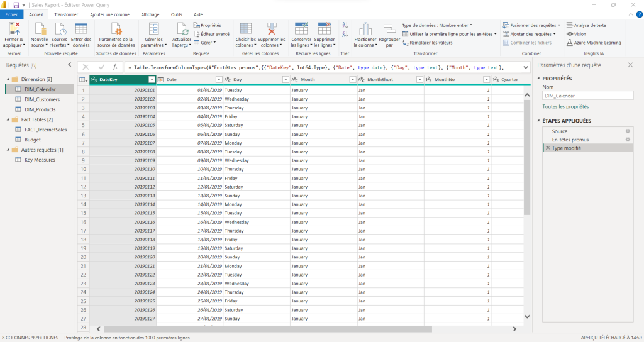The width and height of the screenshot is (644, 342).
Task: Collapse the Fact Tables folder
Action: (8, 119)
